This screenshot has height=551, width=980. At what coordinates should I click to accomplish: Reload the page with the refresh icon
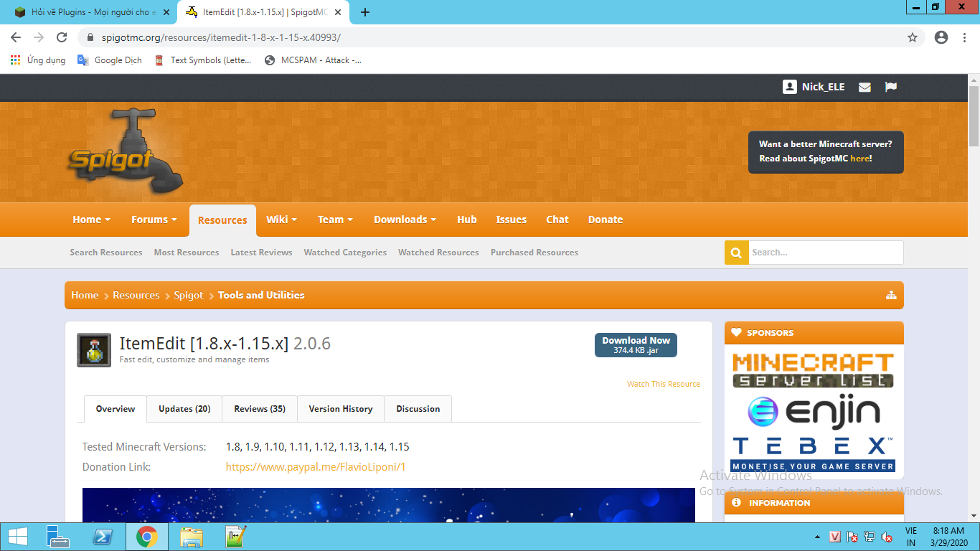tap(62, 37)
